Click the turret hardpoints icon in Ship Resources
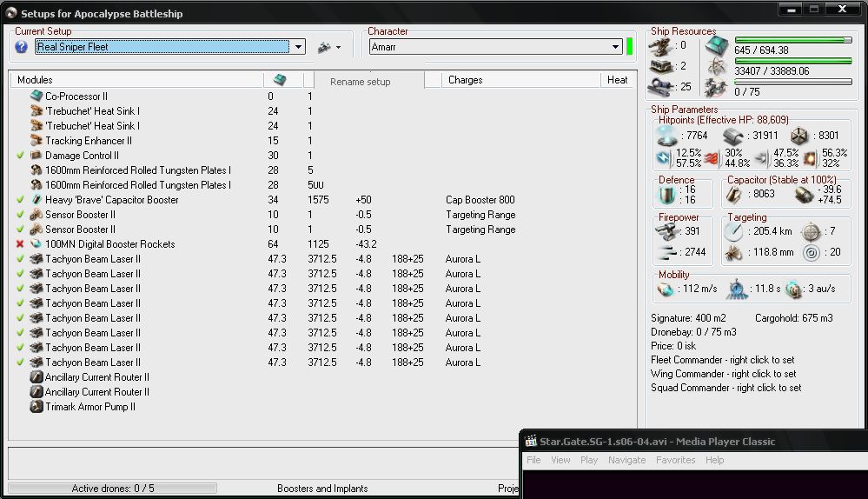Image resolution: width=868 pixels, height=499 pixels. pyautogui.click(x=661, y=46)
